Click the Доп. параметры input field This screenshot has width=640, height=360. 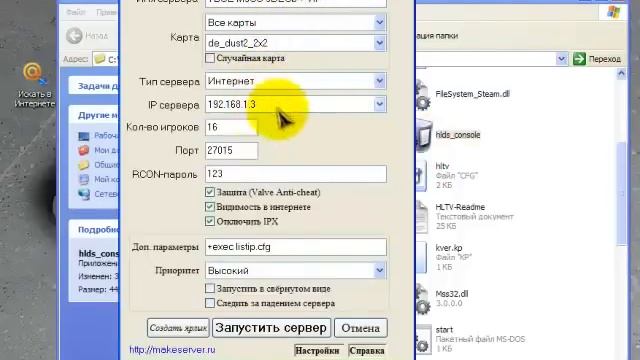click(x=296, y=247)
